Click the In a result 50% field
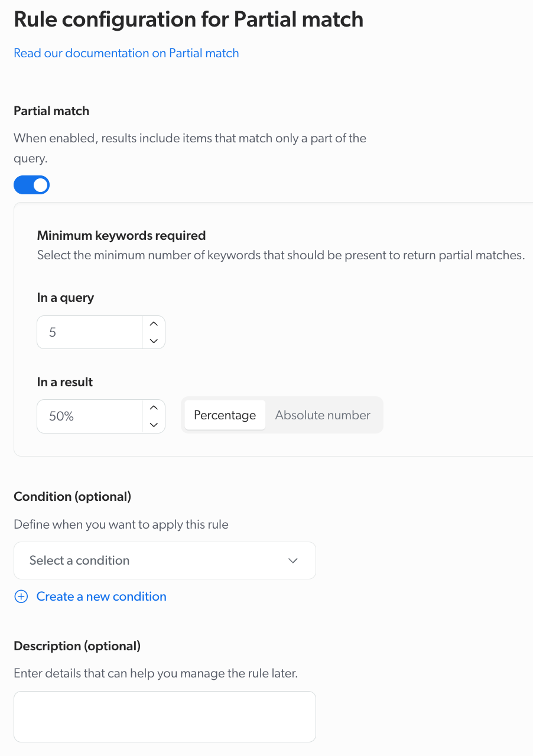 pyautogui.click(x=90, y=416)
